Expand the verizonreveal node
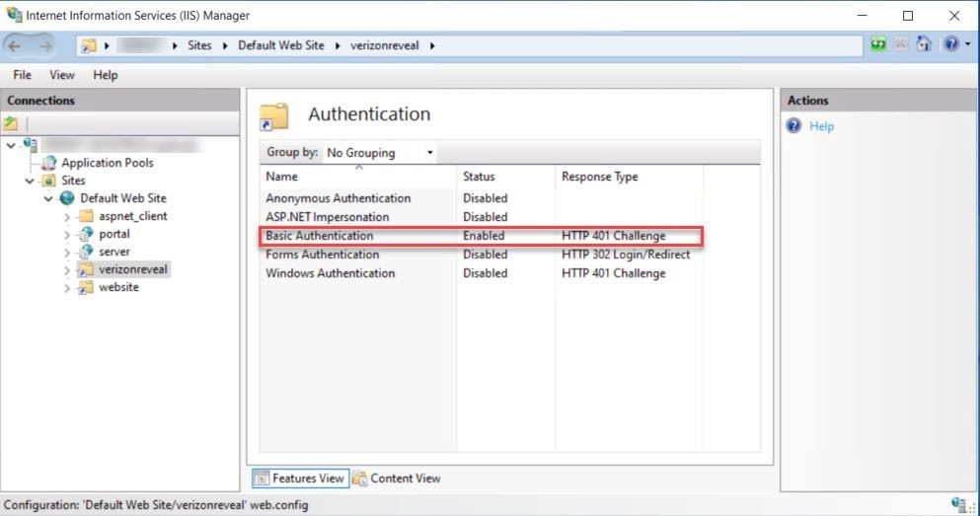Image resolution: width=980 pixels, height=516 pixels. pos(67,270)
